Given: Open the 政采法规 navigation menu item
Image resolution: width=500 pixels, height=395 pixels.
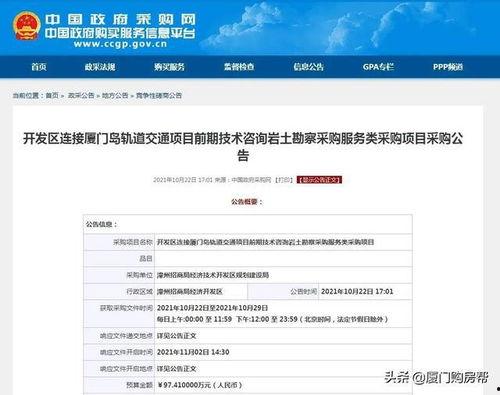Looking at the screenshot, I should pos(100,67).
